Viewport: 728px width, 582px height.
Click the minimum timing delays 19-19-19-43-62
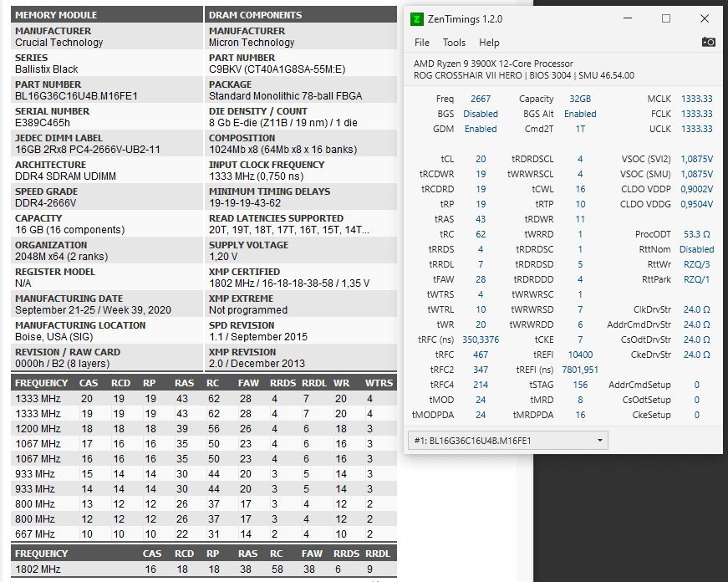[245, 203]
